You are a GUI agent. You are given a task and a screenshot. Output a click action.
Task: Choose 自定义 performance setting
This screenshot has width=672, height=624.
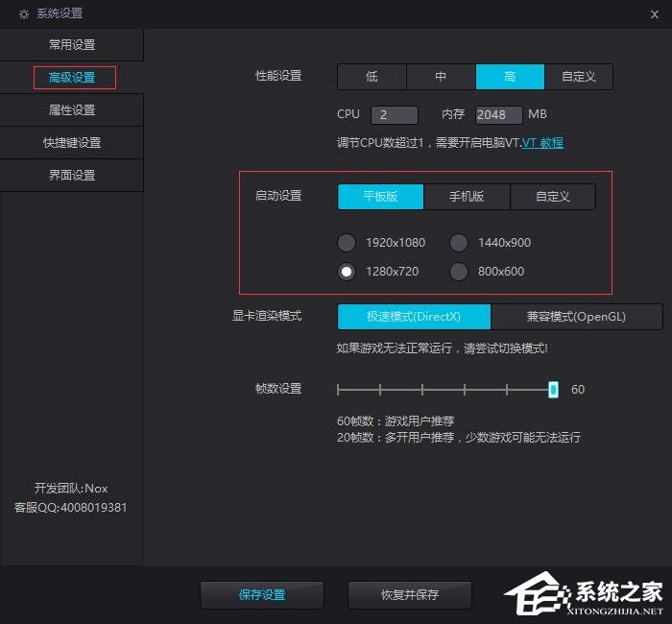click(x=578, y=77)
